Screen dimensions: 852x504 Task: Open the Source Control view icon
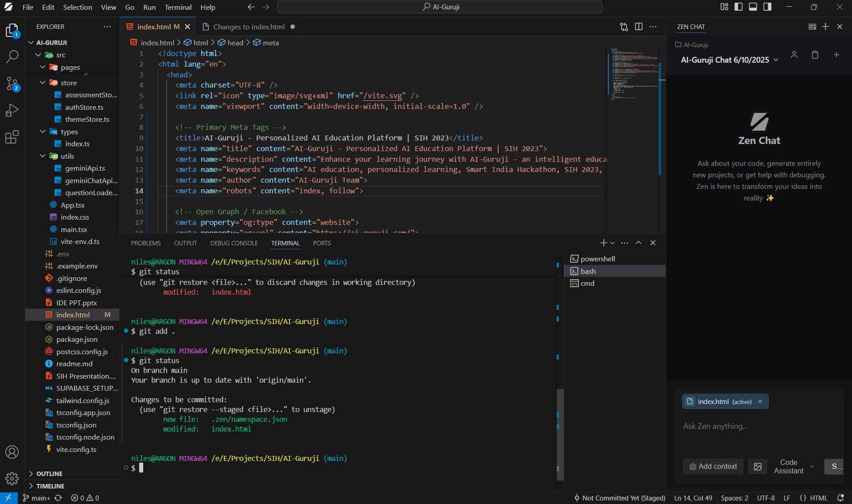click(x=12, y=84)
